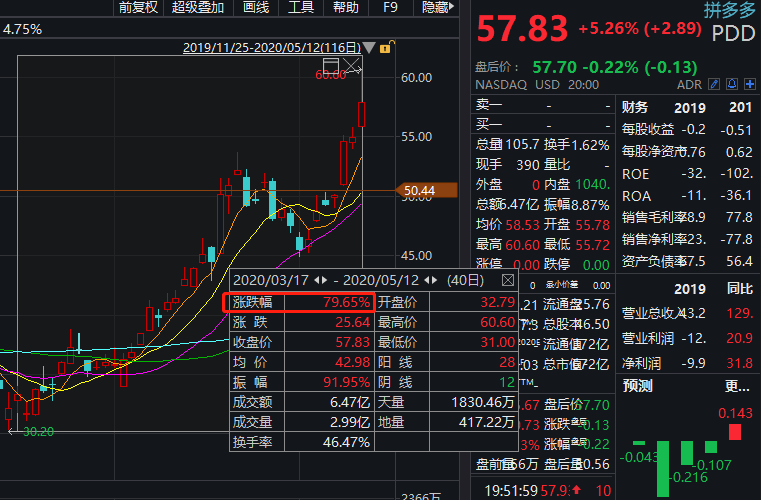
Task: Click the date range link 2019/11/25-2020/05/12
Action: (272, 48)
